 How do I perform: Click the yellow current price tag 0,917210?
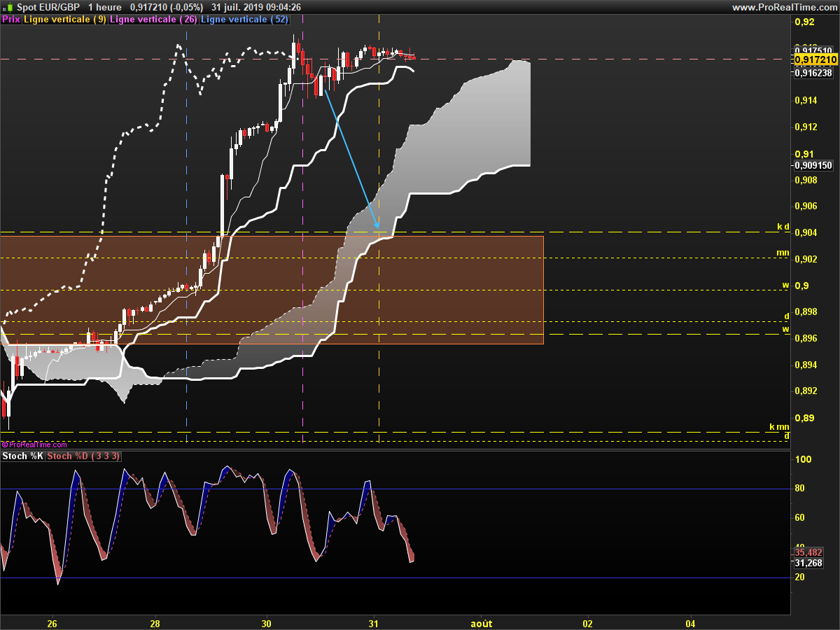tap(814, 61)
